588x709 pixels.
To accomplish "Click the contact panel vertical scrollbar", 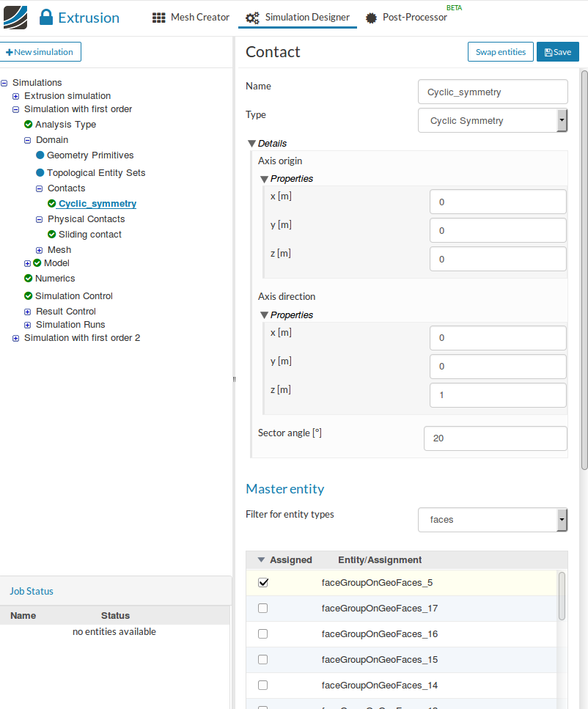I will pyautogui.click(x=584, y=270).
